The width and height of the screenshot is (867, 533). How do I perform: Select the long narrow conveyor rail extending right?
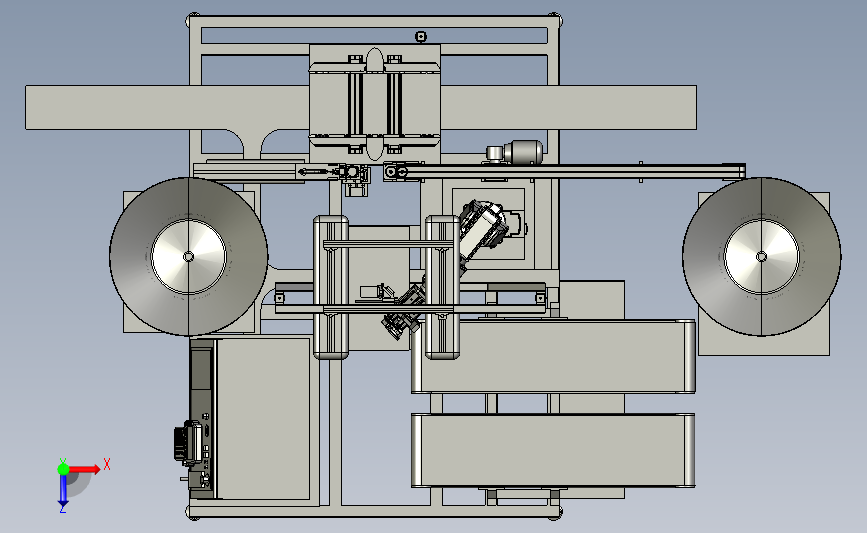(564, 171)
